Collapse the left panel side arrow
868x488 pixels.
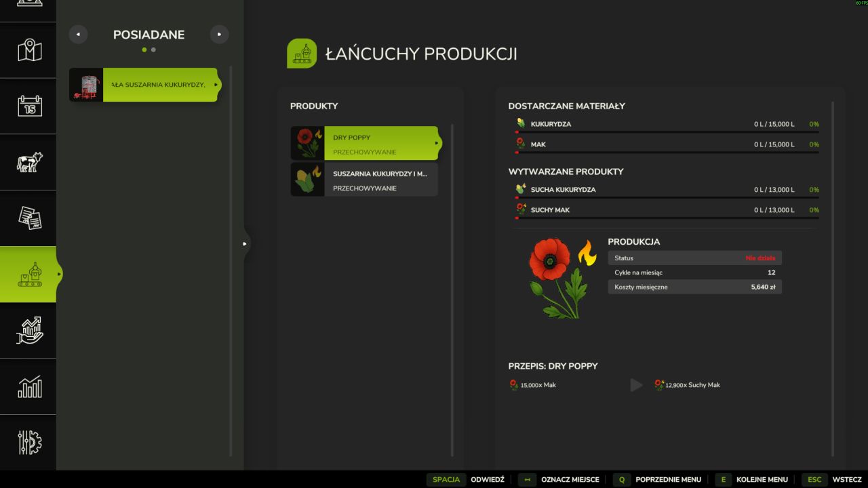[245, 243]
